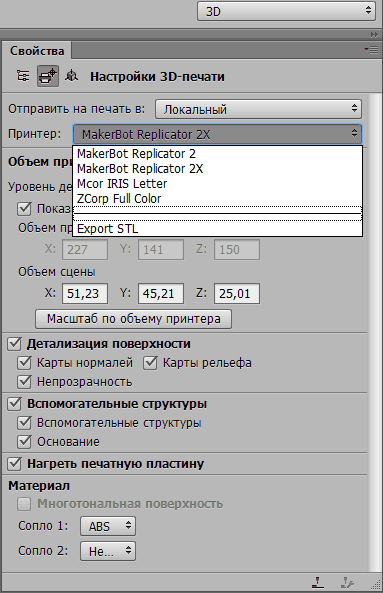The image size is (383, 593).
Task: Choose ZCorp Full Color printer
Action: tap(217, 199)
